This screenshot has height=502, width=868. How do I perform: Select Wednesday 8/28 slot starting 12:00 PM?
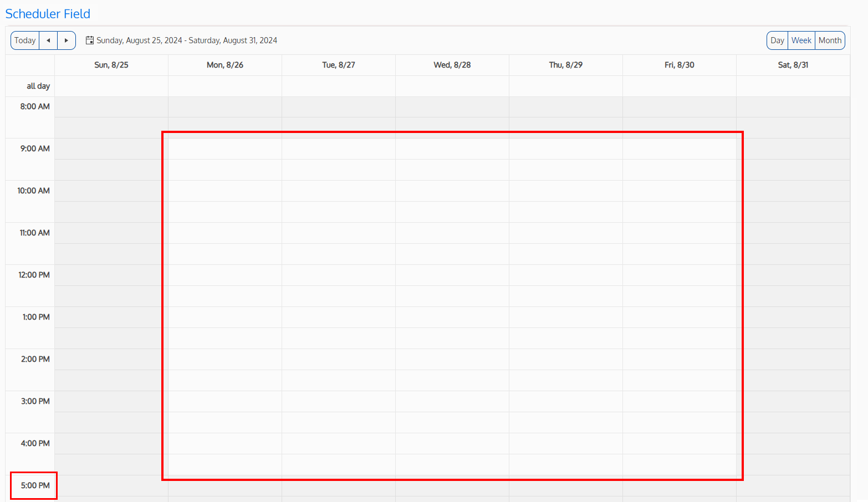pos(452,275)
